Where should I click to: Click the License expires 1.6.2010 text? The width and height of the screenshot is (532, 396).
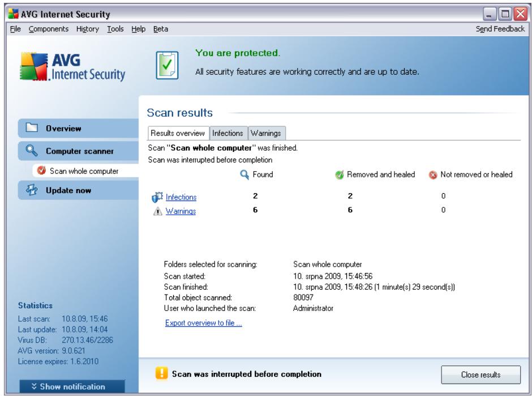click(x=58, y=361)
